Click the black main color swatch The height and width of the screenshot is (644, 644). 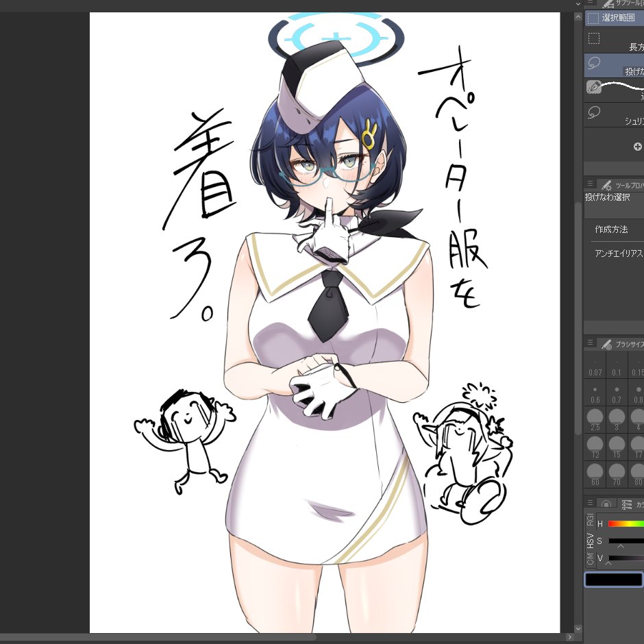click(613, 580)
